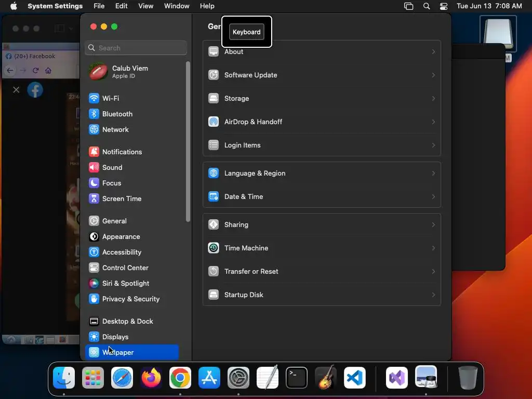The width and height of the screenshot is (532, 399).
Task: Open AirDrop & Handoff row
Action: click(x=322, y=122)
